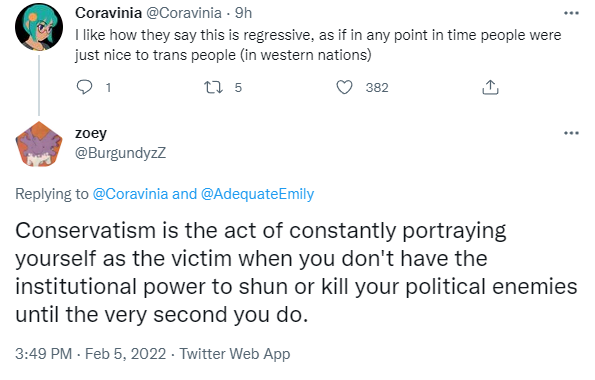
Task: Select Coravinia's tweet text about regressive
Action: [318, 45]
